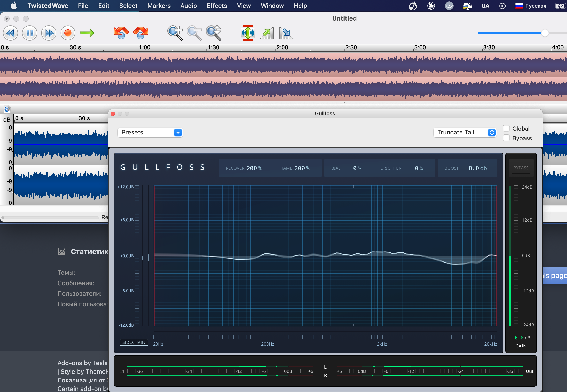Click the Redo arrow icon
This screenshot has width=567, height=392.
coord(141,33)
